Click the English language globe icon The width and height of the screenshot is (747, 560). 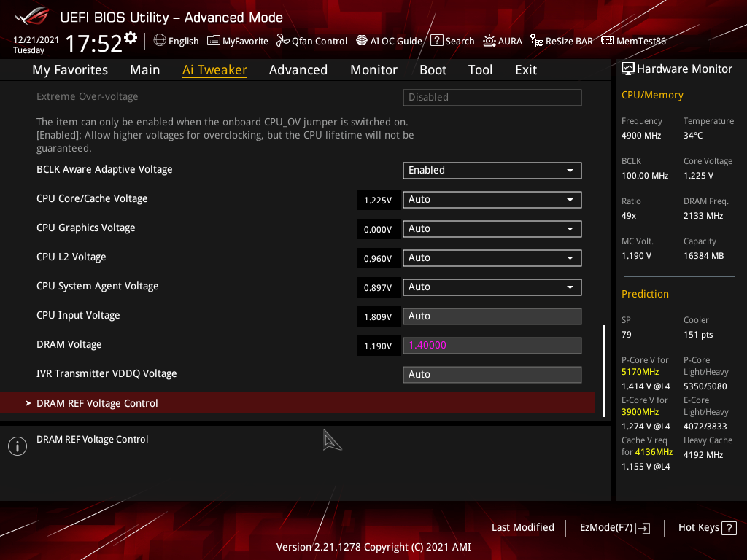coord(160,41)
